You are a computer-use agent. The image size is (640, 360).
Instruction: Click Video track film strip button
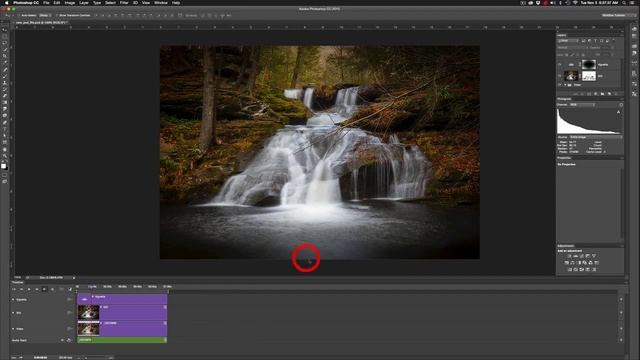[x=69, y=329]
